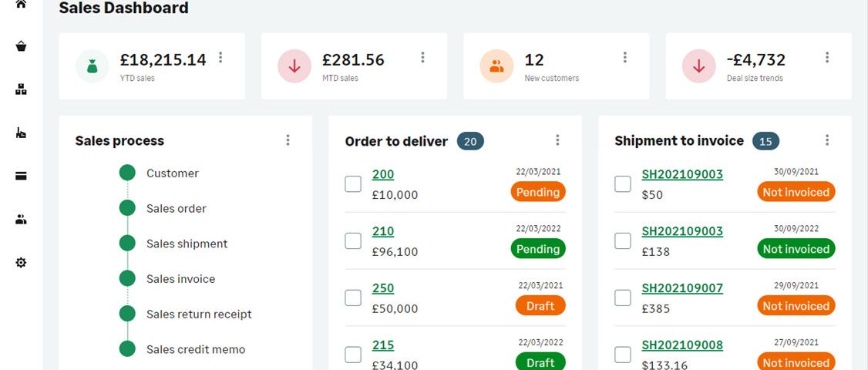868x370 pixels.
Task: Open the inventory boxes sidebar icon
Action: [21, 89]
